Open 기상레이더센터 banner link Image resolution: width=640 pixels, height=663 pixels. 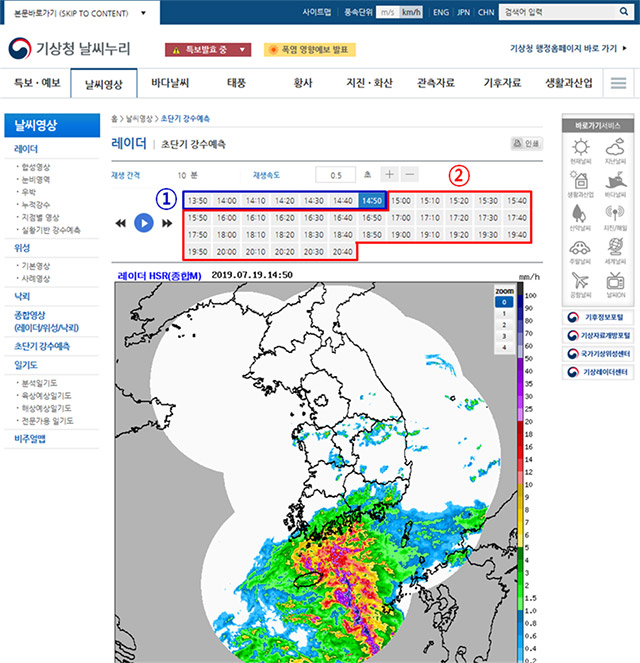pos(598,372)
